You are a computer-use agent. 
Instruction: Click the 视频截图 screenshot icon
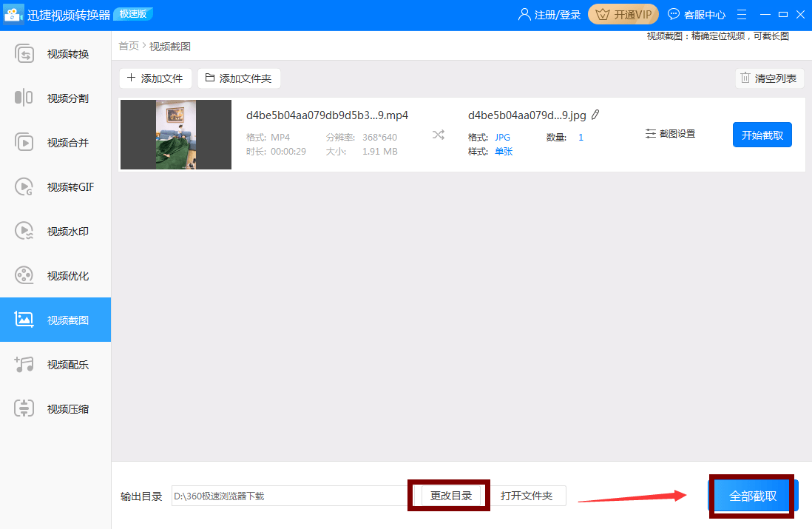click(24, 320)
